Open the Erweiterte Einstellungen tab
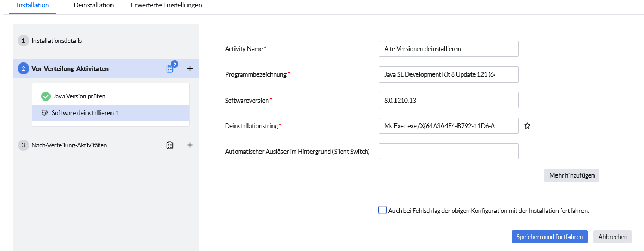The height and width of the screenshot is (251, 644). (166, 5)
